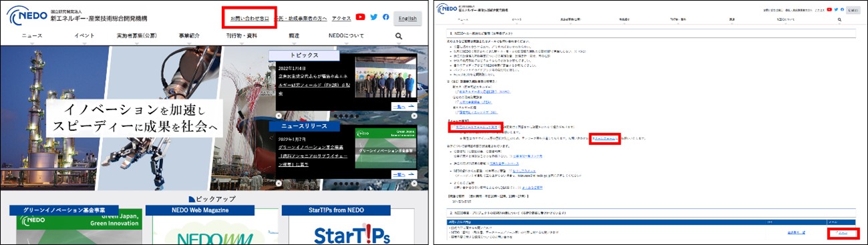This screenshot has width=868, height=245.
Task: Click the search magnifier in the right page navigation
Action: coord(839,20)
